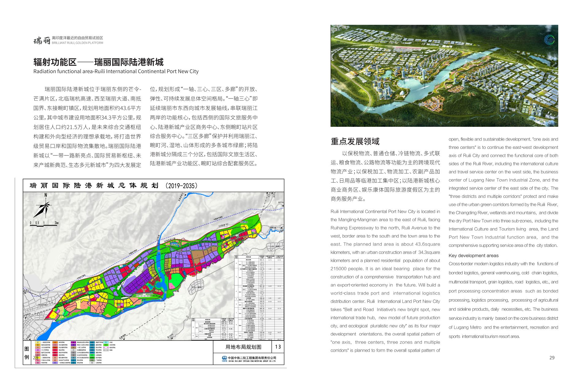Click the line starting 'Cross-border modern logistics industry'

coord(503,264)
